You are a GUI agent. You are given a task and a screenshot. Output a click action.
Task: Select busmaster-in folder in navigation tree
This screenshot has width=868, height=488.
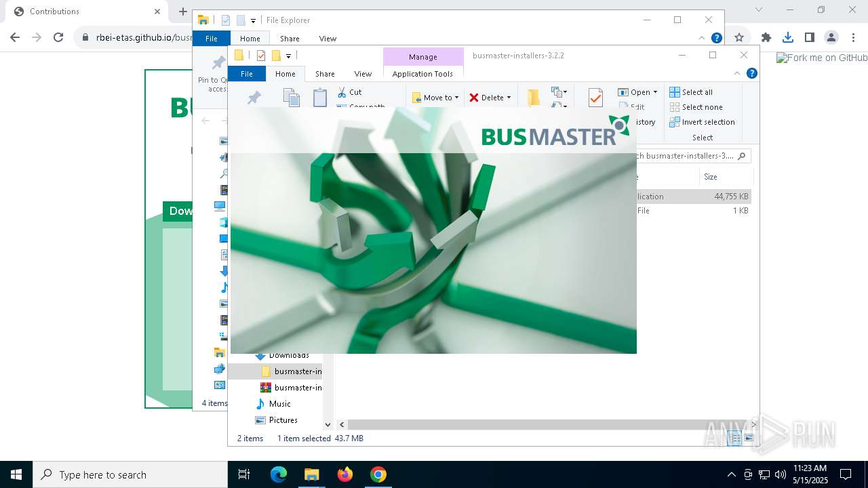[291, 371]
